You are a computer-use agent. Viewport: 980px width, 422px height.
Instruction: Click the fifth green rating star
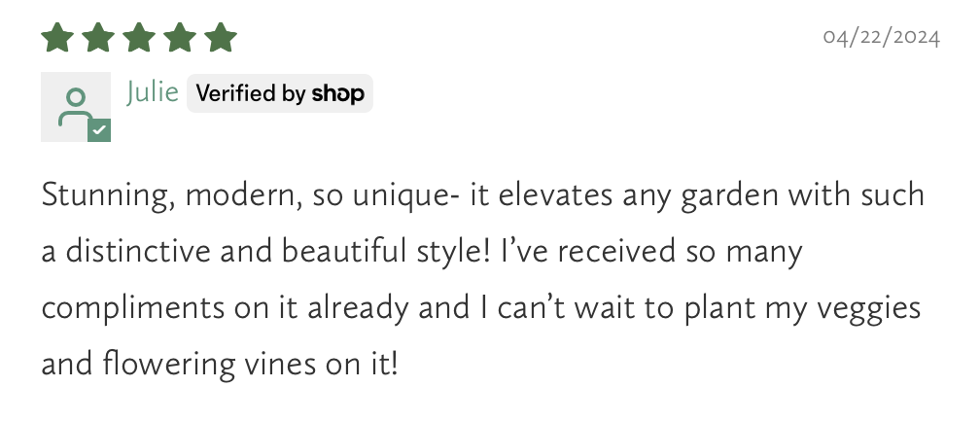point(221,38)
